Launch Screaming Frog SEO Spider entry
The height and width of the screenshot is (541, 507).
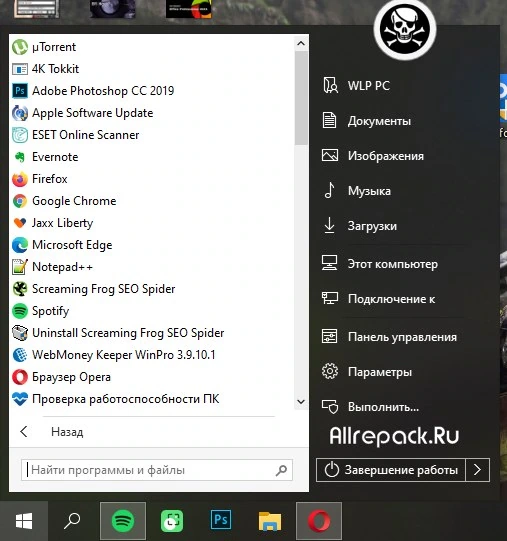104,289
